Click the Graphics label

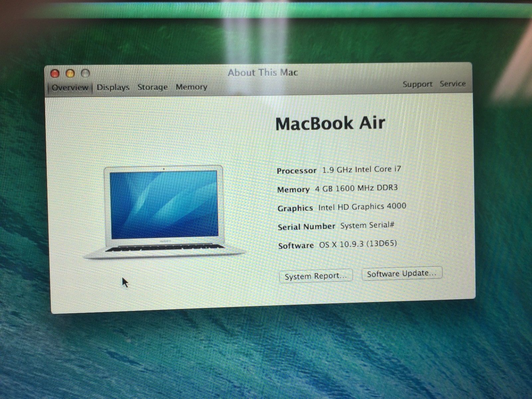tap(295, 208)
